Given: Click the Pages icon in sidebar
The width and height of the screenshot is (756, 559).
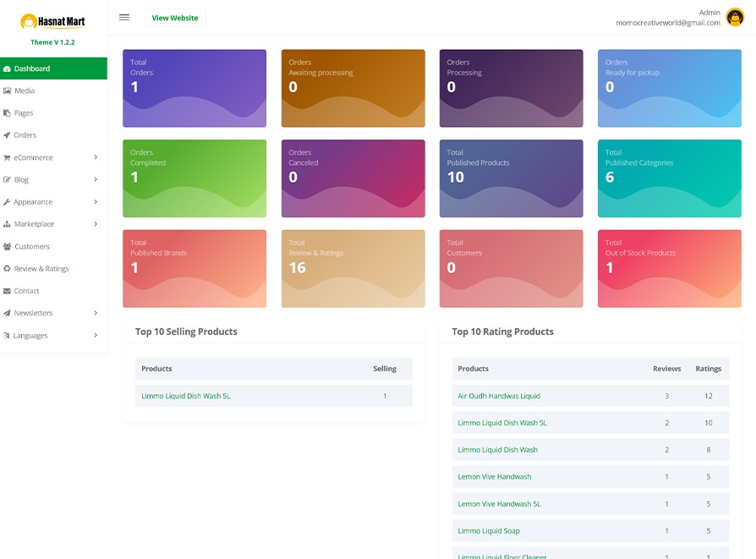Looking at the screenshot, I should tap(8, 113).
